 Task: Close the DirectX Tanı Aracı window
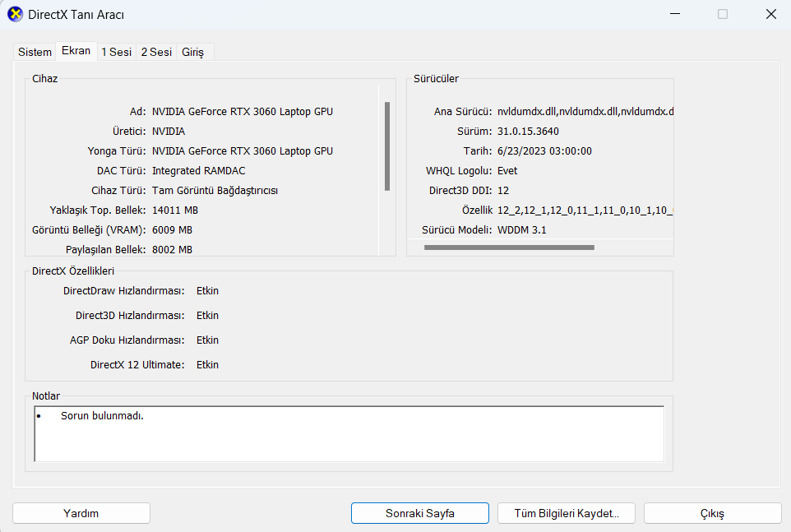[x=770, y=14]
